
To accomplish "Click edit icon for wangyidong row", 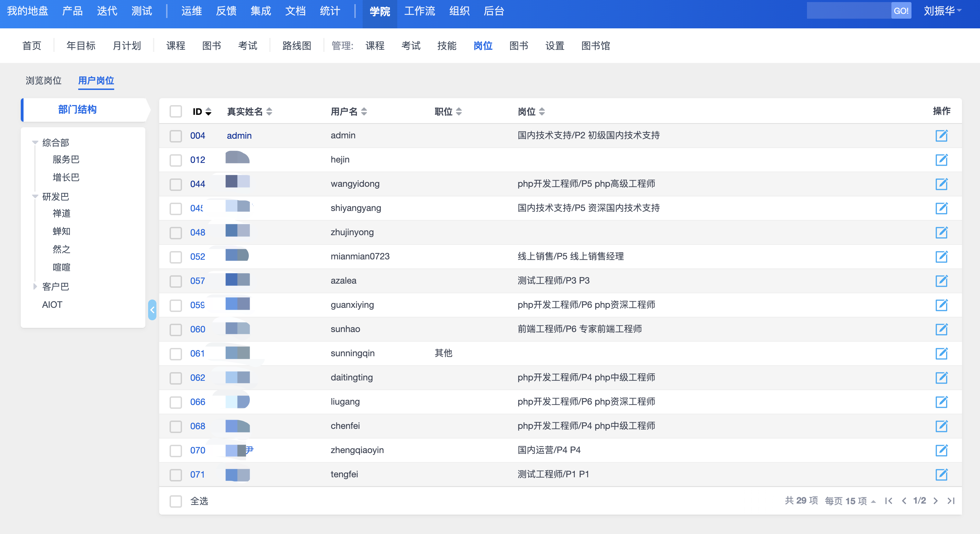I will coord(941,184).
